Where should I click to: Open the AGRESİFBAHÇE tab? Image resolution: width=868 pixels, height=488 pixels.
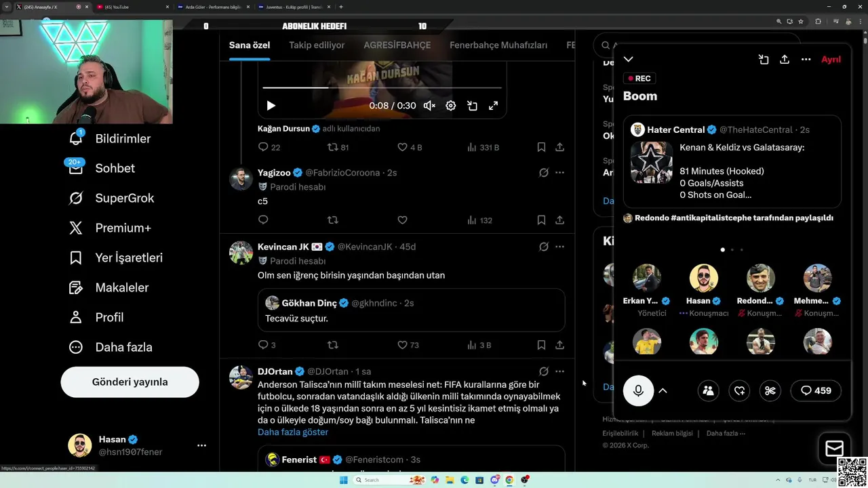[397, 45]
